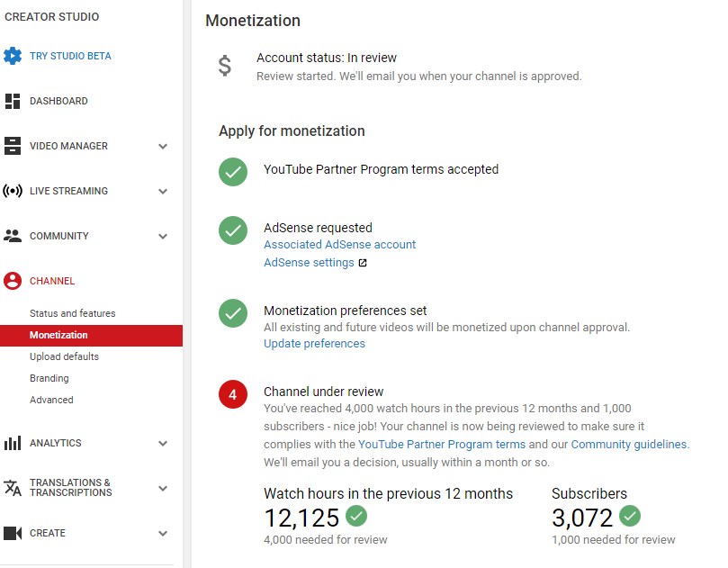Click the 12,125 watch hours value
The height and width of the screenshot is (568, 728).
[x=301, y=518]
